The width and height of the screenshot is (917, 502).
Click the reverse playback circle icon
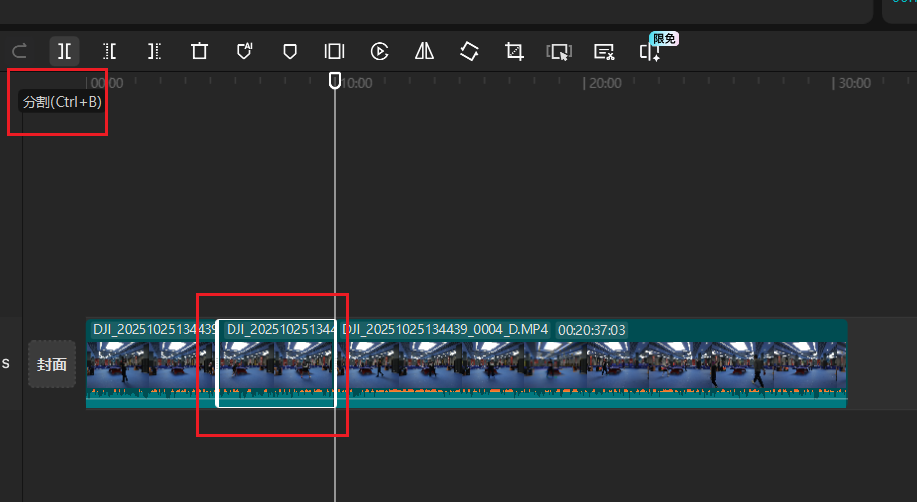pos(379,51)
